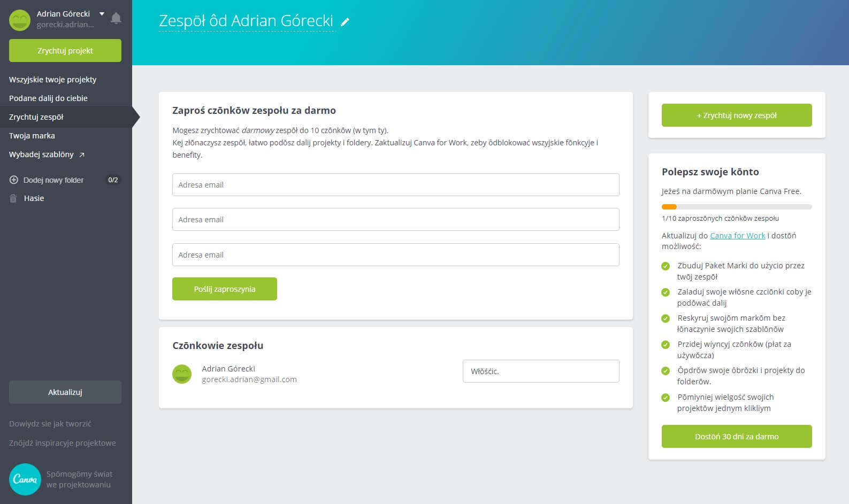Focus the third Adresa email field
Viewport: 849px width, 504px height.
[x=396, y=255]
